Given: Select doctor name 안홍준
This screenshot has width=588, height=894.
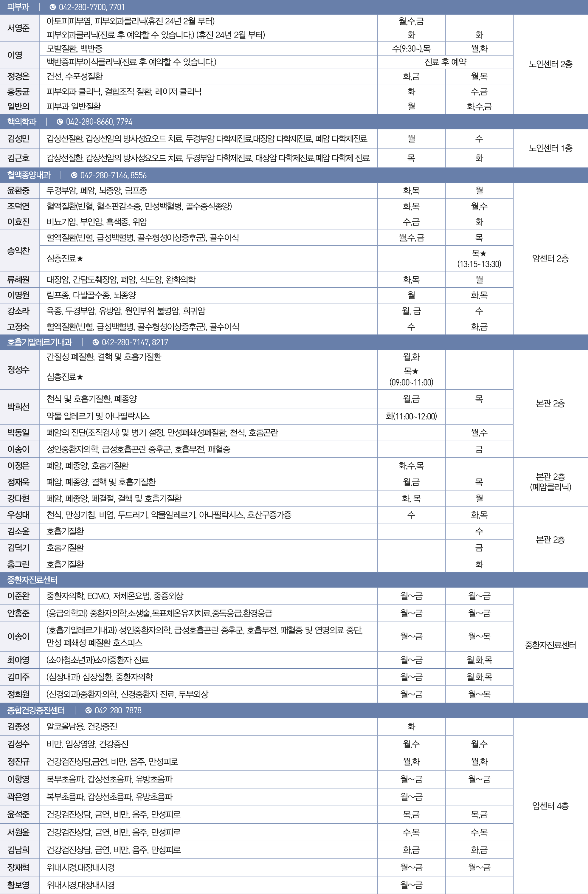Looking at the screenshot, I should 18,613.
